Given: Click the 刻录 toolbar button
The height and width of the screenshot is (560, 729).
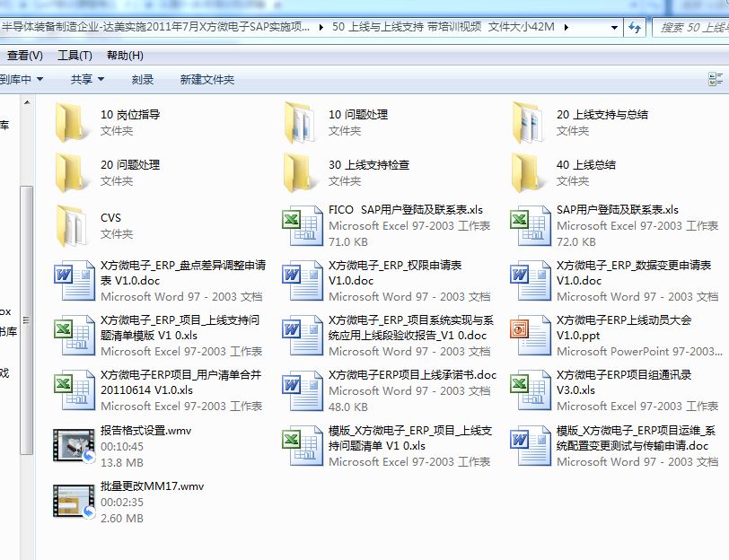Looking at the screenshot, I should click(142, 80).
